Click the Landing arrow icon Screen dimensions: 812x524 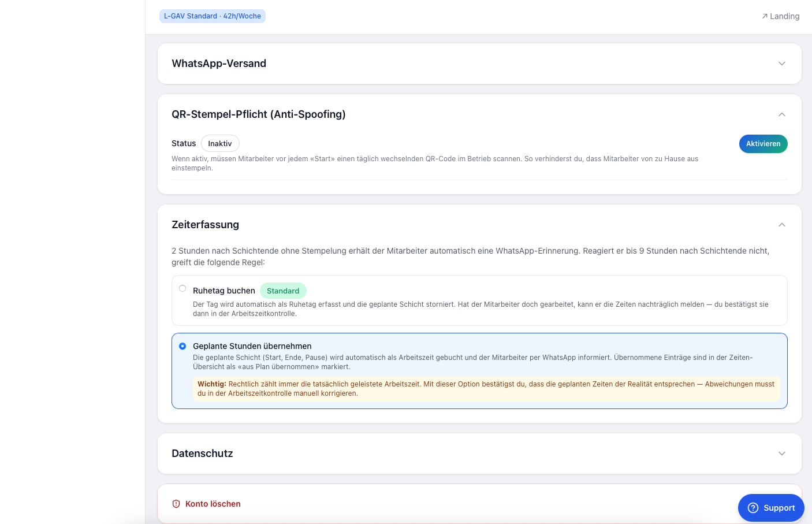[x=765, y=16]
